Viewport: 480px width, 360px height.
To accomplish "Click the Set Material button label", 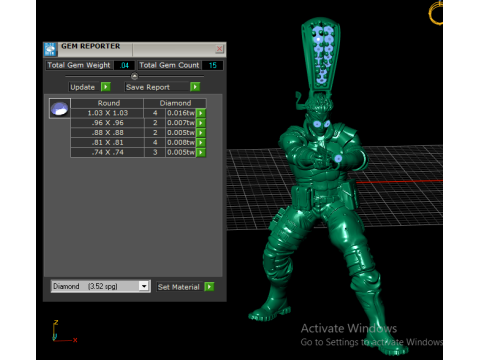I will click(179, 287).
